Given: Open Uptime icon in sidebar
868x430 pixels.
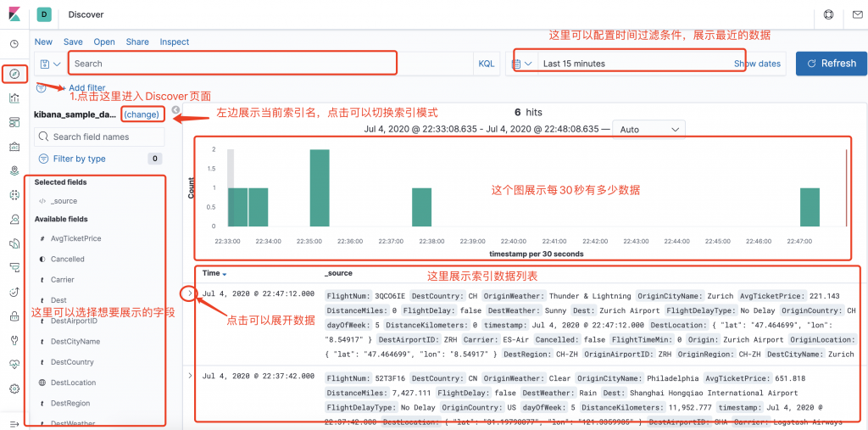Looking at the screenshot, I should (x=14, y=292).
